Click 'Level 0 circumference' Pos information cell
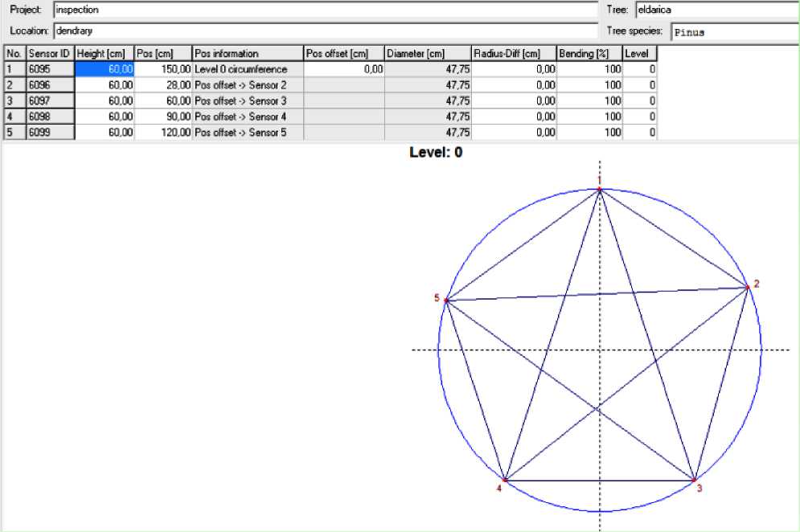Screen dimensions: 800x532 [x=247, y=69]
